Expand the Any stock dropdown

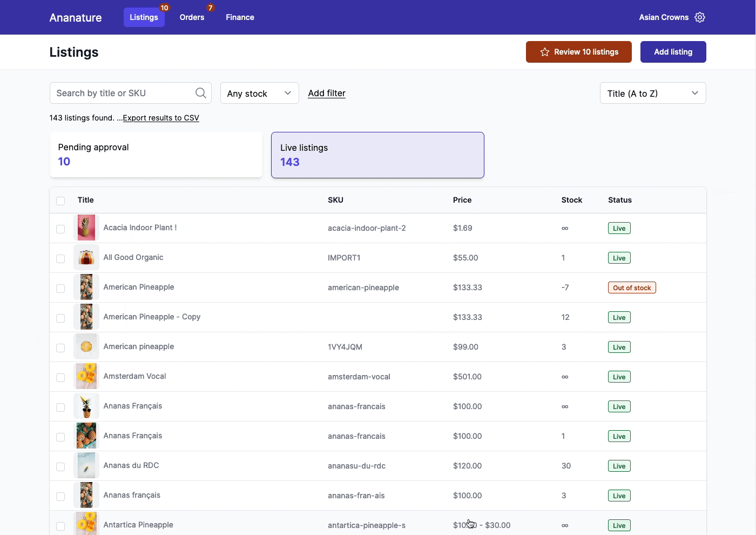coord(259,93)
